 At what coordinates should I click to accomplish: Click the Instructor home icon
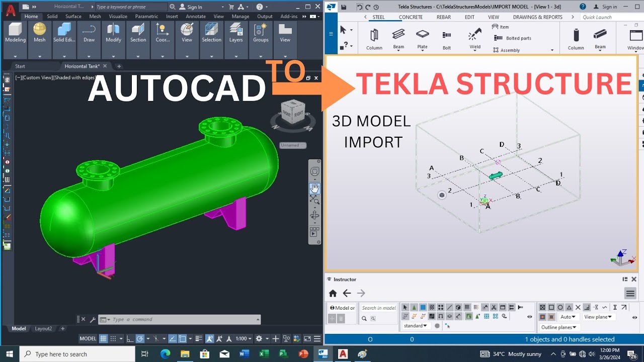pos(333,293)
